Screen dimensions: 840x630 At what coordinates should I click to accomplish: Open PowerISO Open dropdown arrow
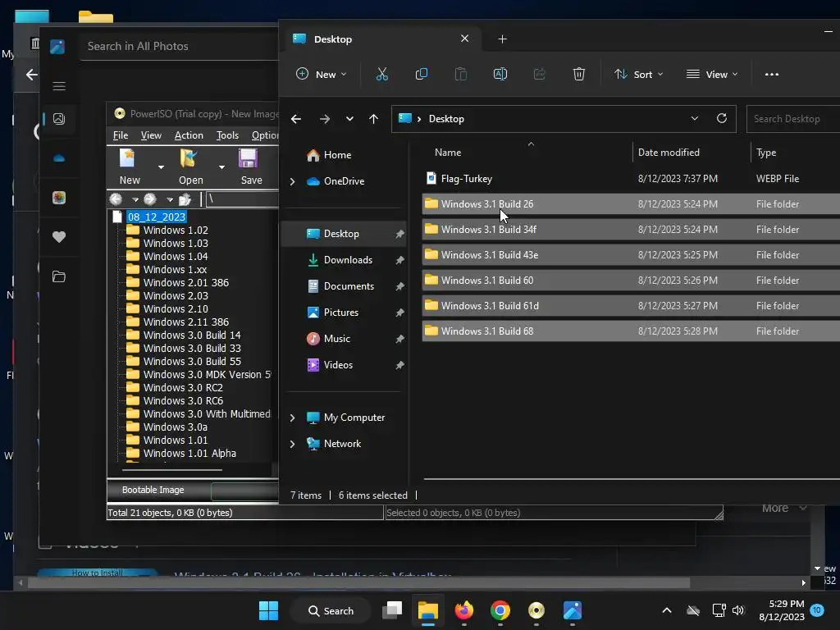(x=221, y=167)
